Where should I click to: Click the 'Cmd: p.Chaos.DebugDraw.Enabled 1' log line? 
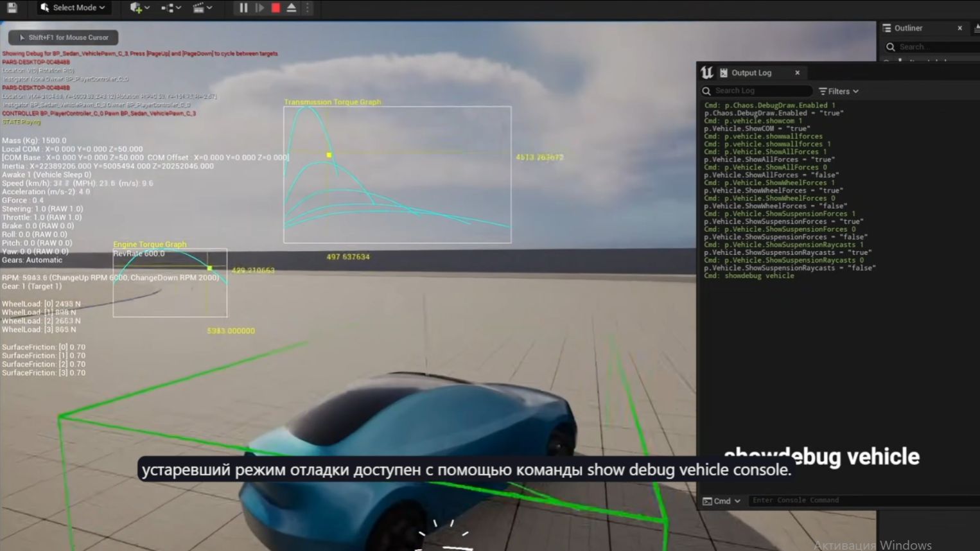point(769,105)
